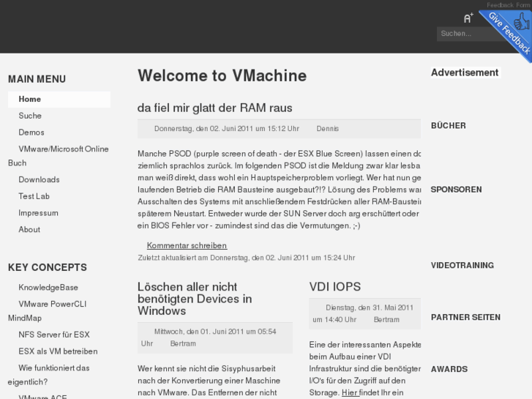Click the VIDEOTRAINING sidebar heading

click(462, 265)
